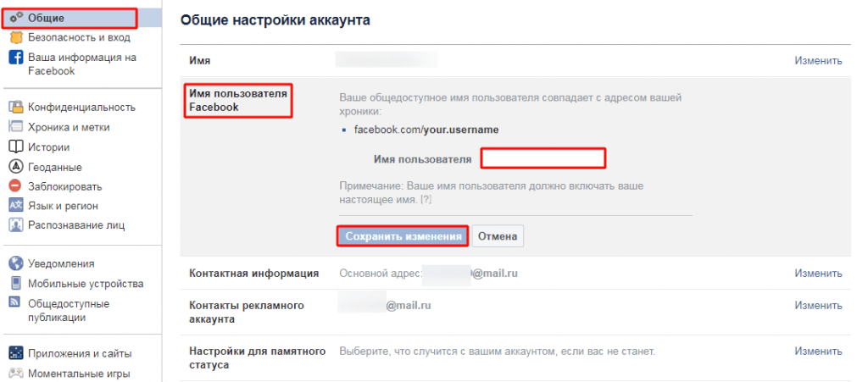This screenshot has height=382, width=868.
Task: Open Хроника и метки settings
Action: point(69,127)
